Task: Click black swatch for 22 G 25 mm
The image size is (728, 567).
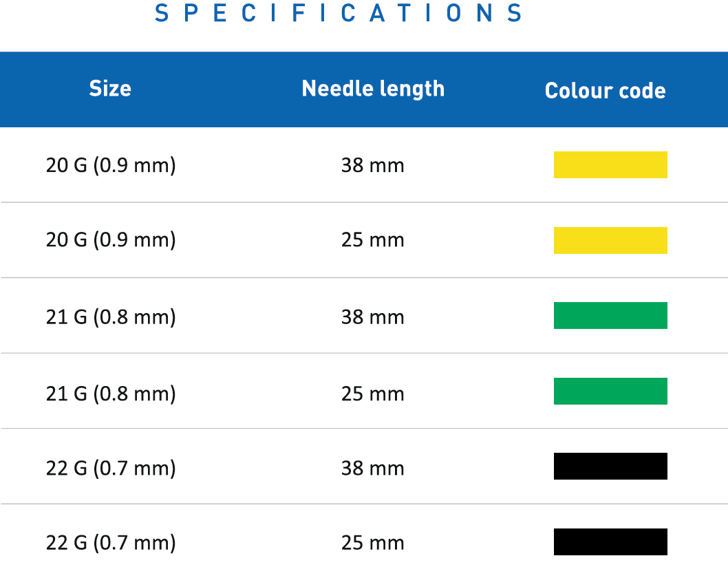Action: tap(610, 542)
